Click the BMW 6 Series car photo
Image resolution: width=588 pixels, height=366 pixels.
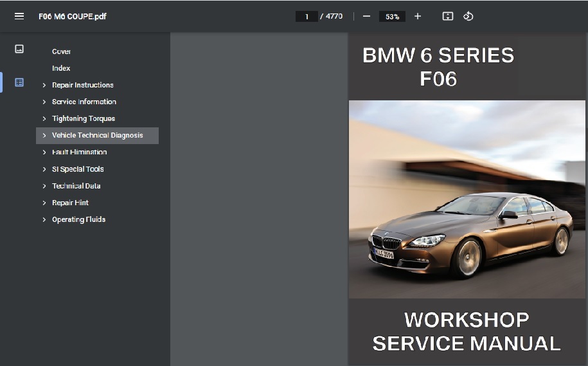(x=467, y=199)
